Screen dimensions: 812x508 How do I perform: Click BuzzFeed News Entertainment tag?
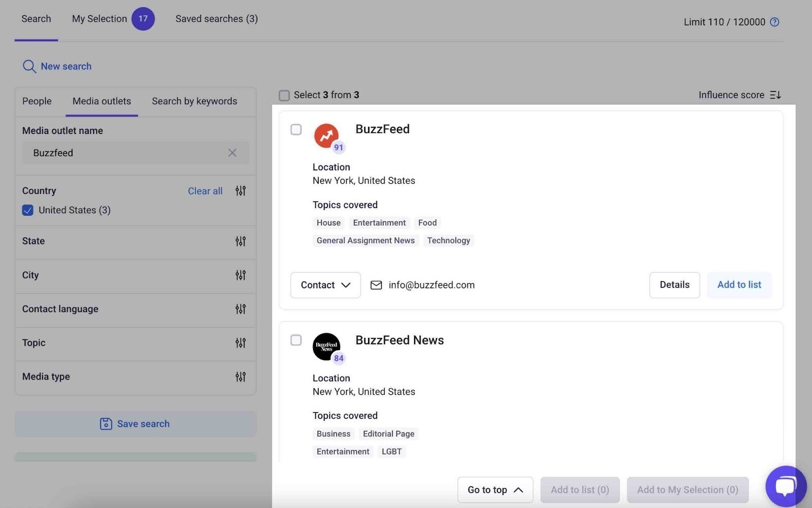coord(343,452)
